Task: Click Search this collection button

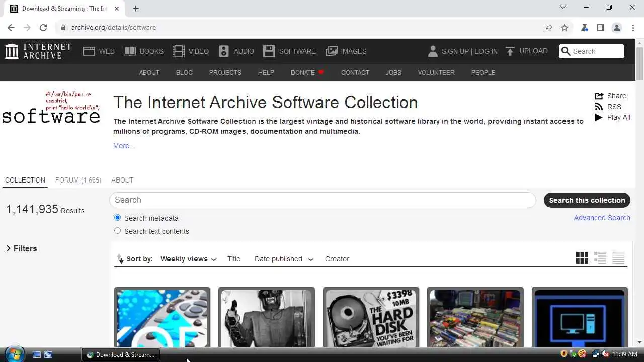Action: tap(587, 200)
